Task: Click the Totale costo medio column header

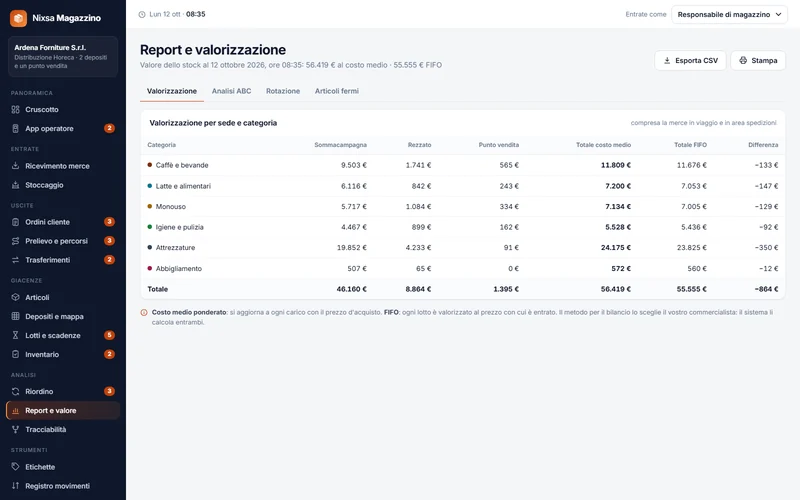Action: 603,145
